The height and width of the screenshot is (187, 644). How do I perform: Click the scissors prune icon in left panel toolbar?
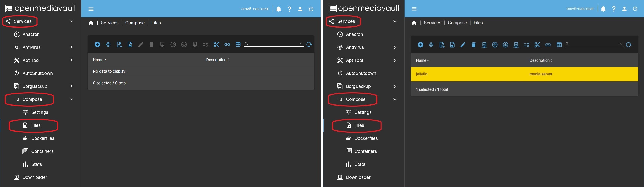click(x=216, y=44)
